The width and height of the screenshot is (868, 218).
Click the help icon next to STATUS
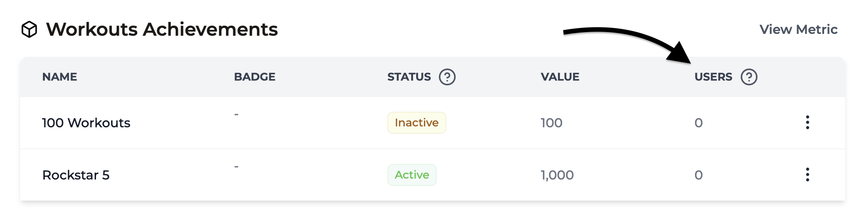tap(447, 77)
